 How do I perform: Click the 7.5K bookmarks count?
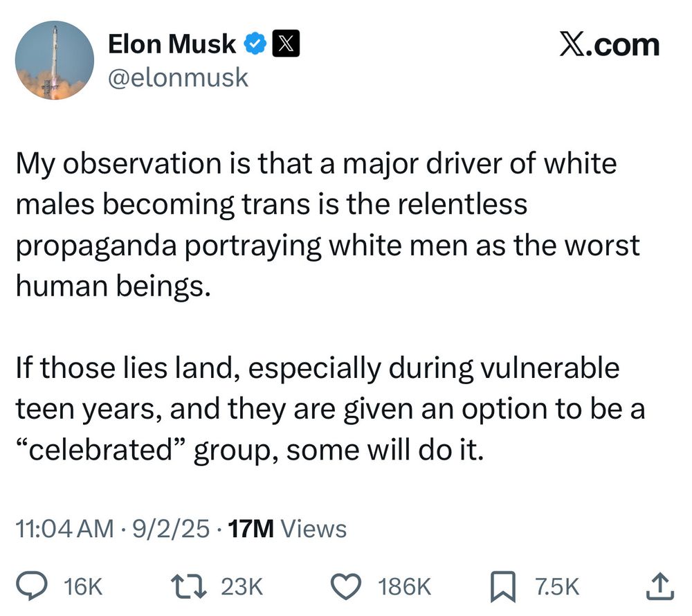coord(556,587)
